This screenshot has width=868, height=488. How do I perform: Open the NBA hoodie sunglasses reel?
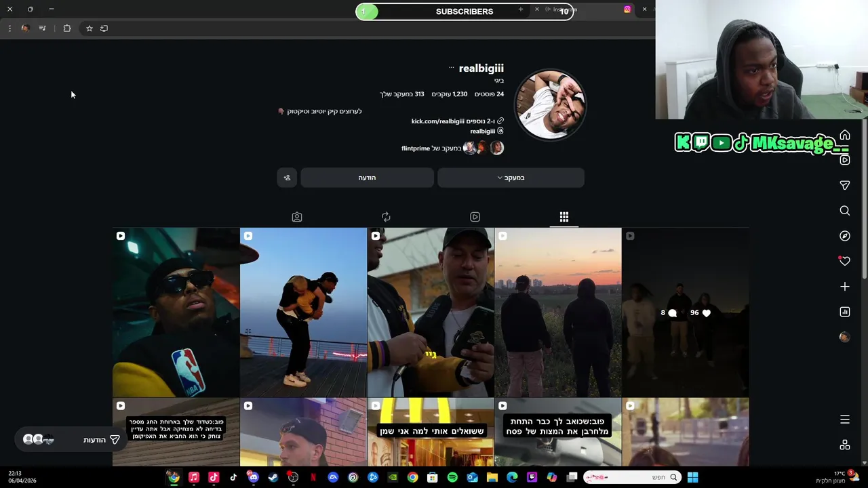click(x=176, y=312)
